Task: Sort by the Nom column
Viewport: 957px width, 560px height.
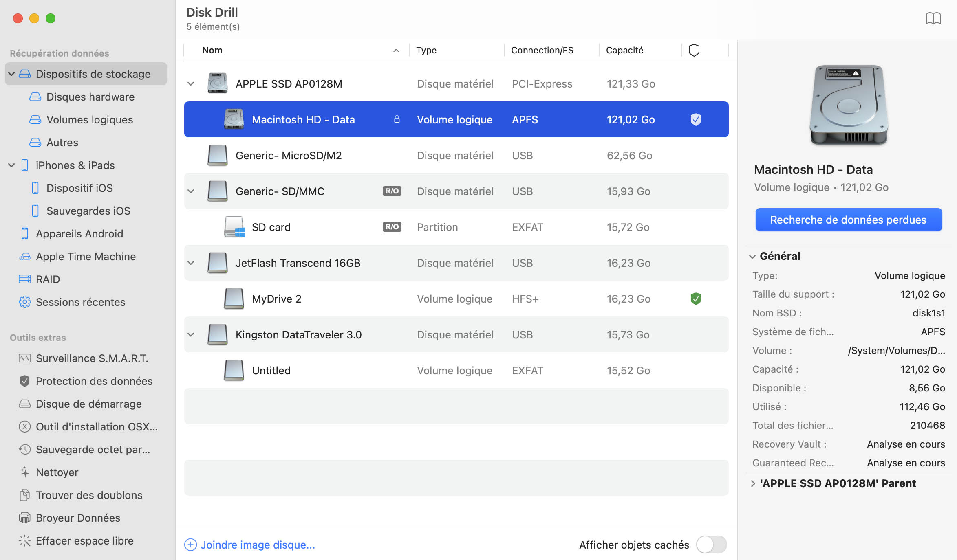Action: (x=296, y=50)
